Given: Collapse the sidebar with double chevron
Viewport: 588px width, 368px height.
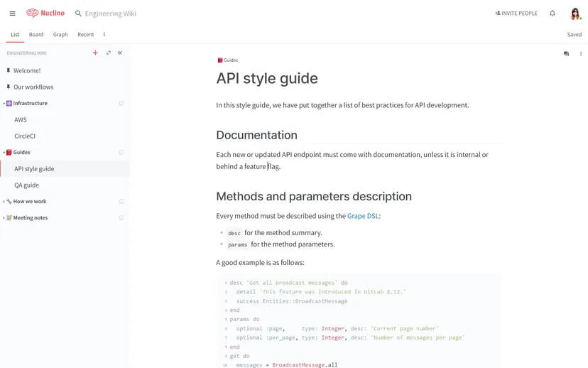Looking at the screenshot, I should (120, 53).
